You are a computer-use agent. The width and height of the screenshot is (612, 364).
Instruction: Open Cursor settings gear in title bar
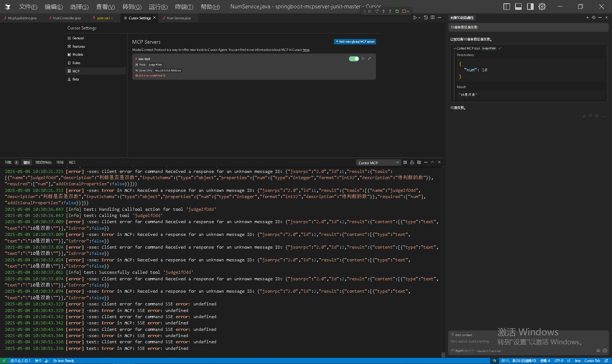tap(542, 7)
